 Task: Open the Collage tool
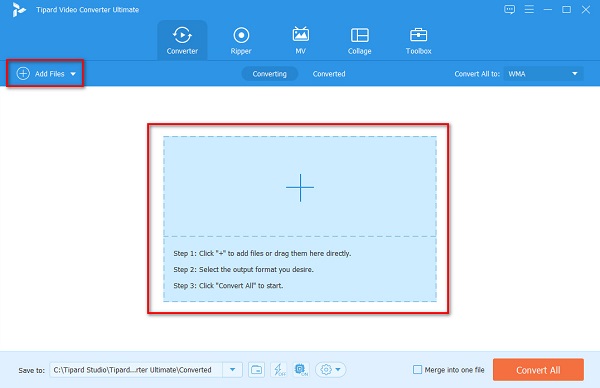359,41
